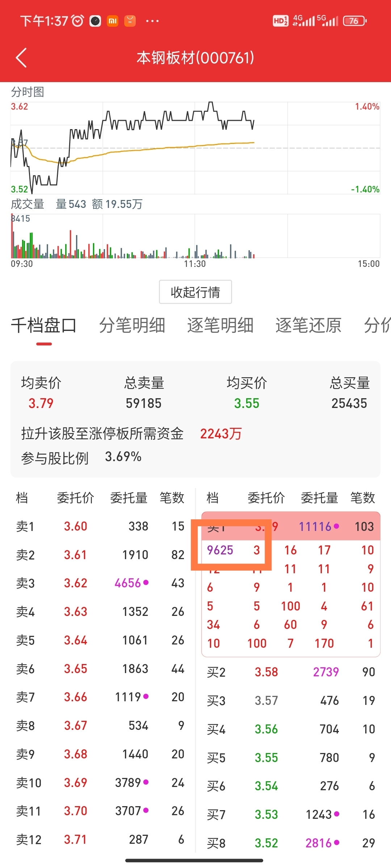Select the 买3 row at 3.57
Image resolution: width=391 pixels, height=868 pixels.
(291, 701)
